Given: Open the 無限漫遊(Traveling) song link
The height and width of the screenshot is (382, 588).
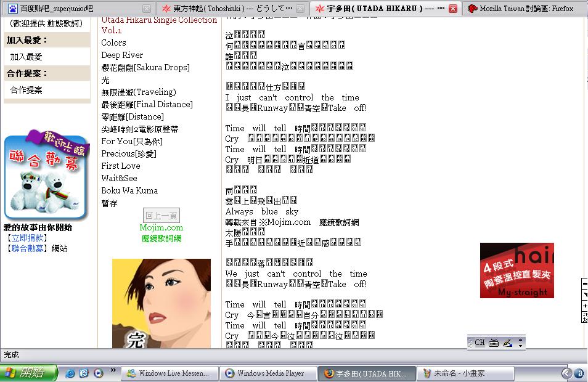Looking at the screenshot, I should click(x=139, y=92).
